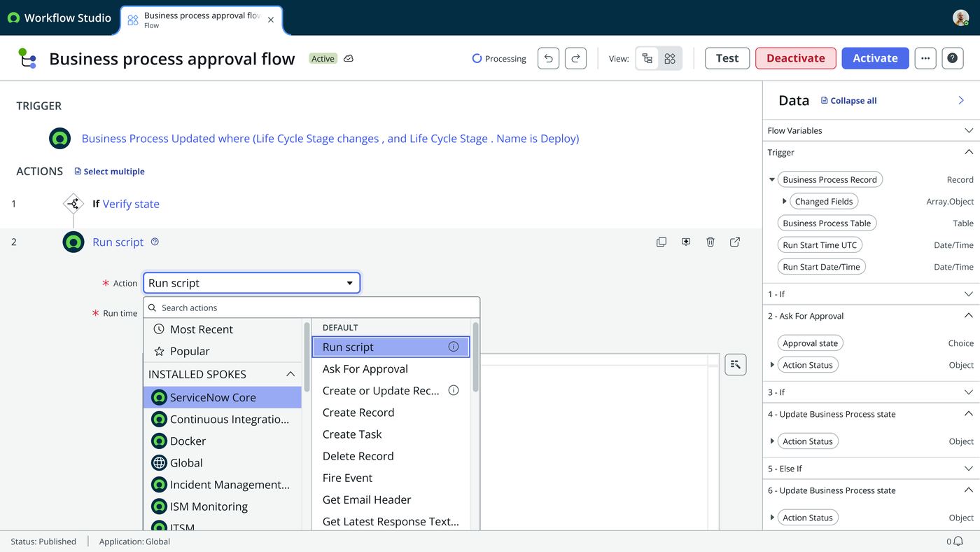
Task: Click the If condition diamond icon
Action: point(73,204)
